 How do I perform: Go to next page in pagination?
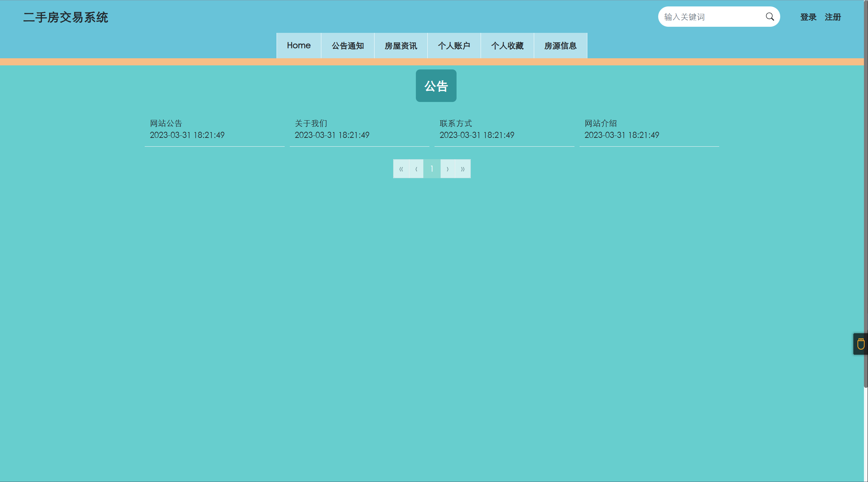point(447,169)
